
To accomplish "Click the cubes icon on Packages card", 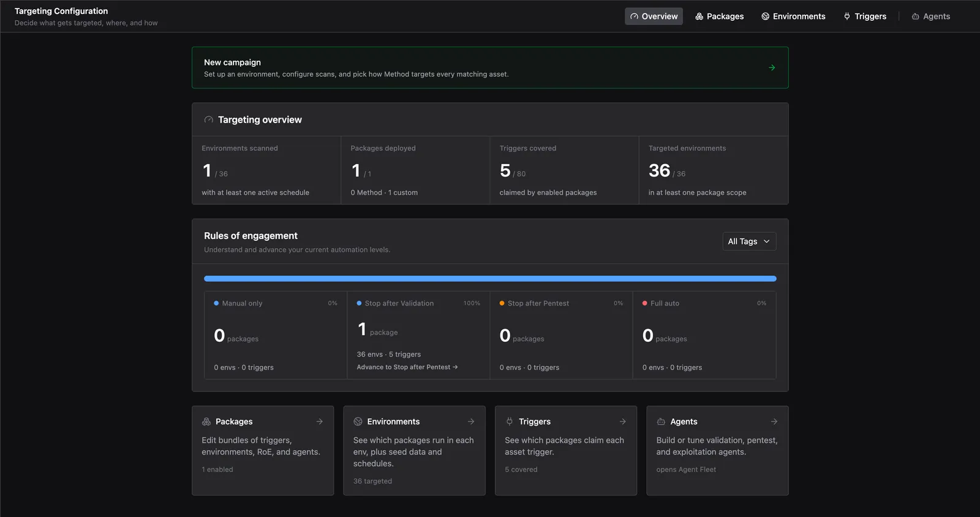I will [x=206, y=421].
